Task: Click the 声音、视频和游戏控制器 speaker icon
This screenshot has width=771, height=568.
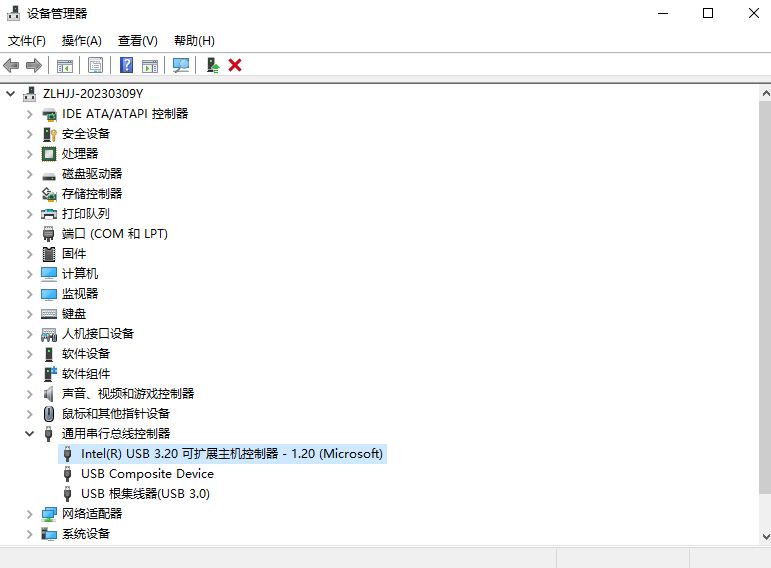Action: (x=49, y=394)
